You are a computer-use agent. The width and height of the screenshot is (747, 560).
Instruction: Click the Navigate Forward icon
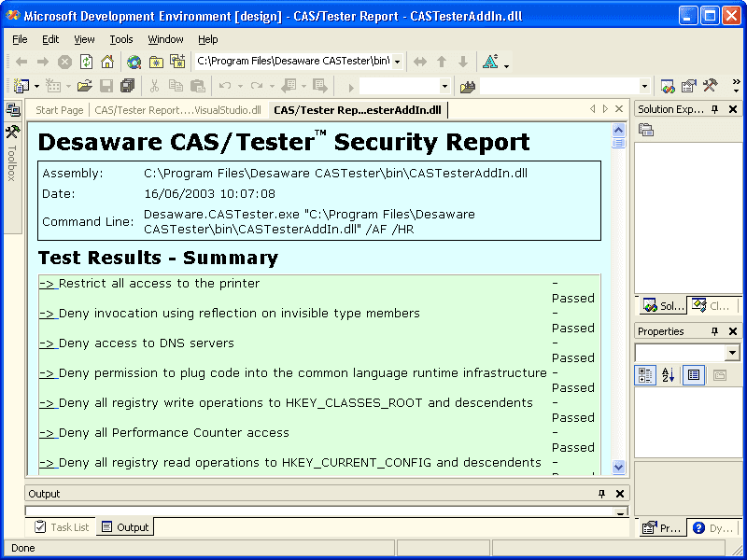click(320, 86)
